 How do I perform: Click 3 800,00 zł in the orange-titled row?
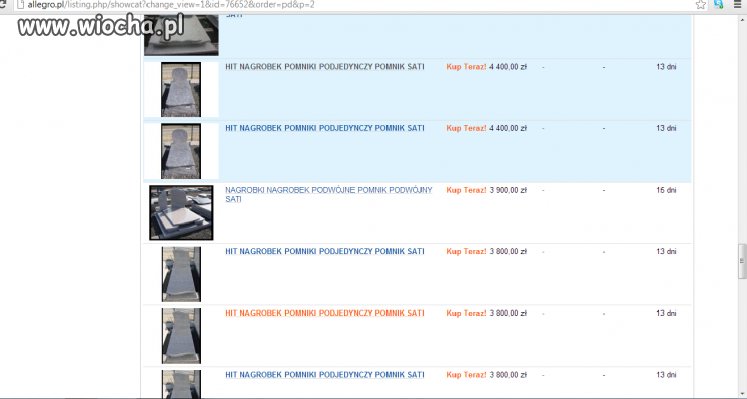click(x=508, y=313)
